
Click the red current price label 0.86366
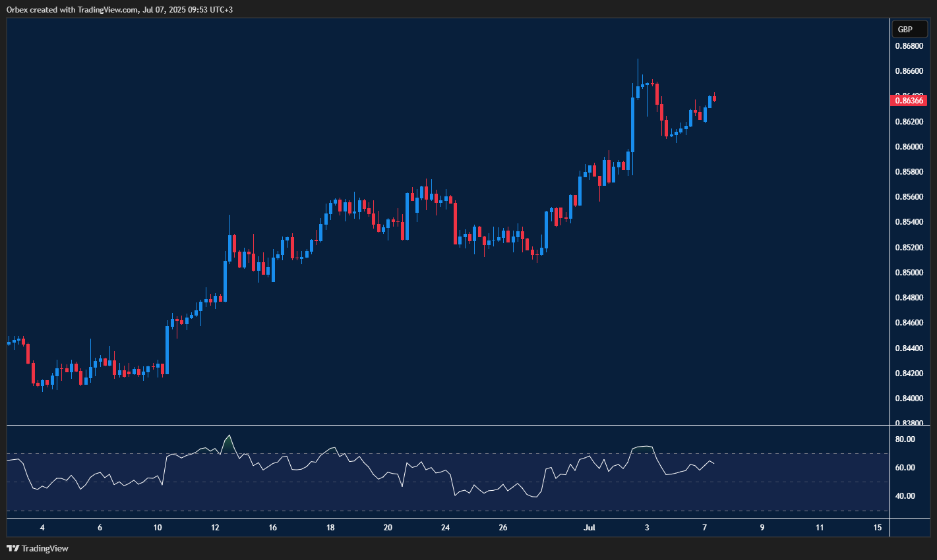tap(910, 100)
